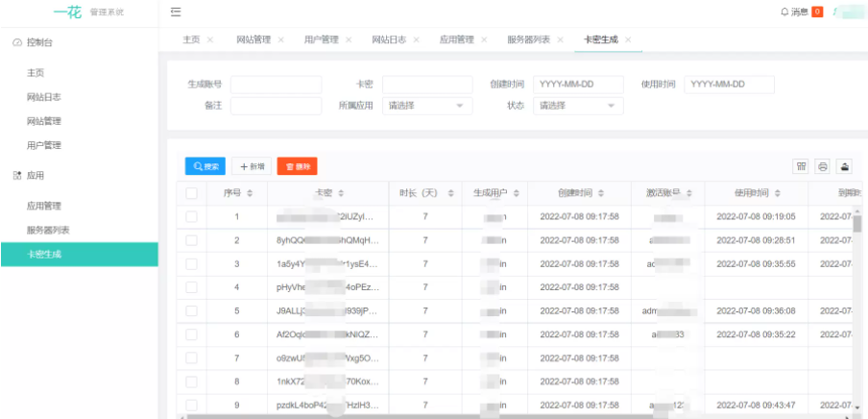Expand the 状态 select dropdown

[578, 106]
